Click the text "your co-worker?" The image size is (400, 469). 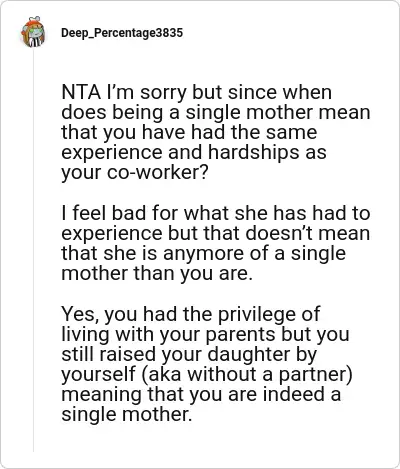click(x=135, y=173)
